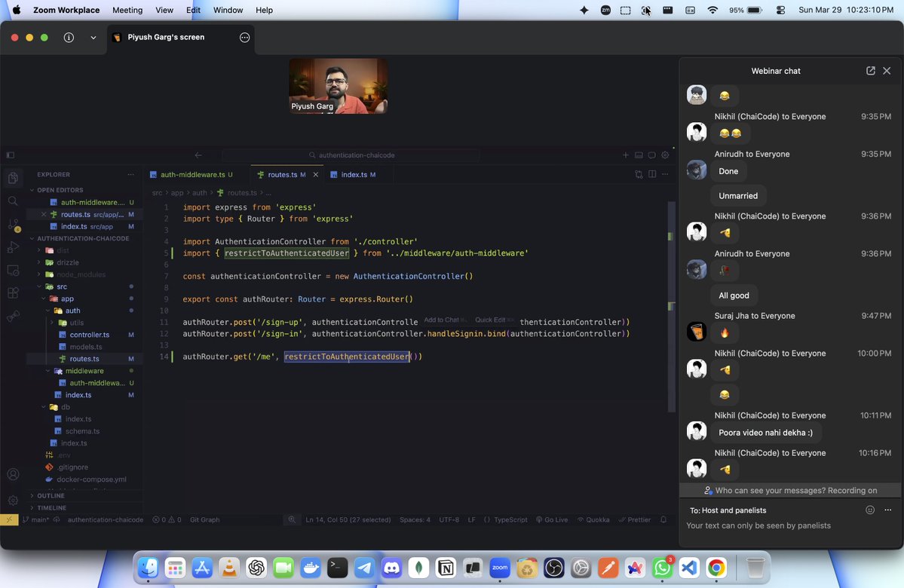904x588 pixels.
Task: Collapse the AUTHENTICATION-CHAICODE folder section
Action: pos(83,239)
